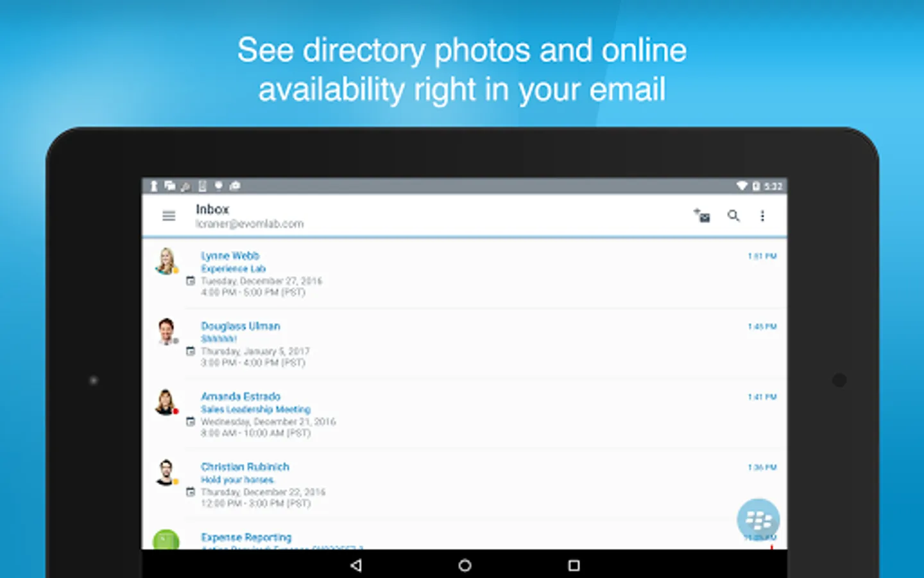Tap the Android back navigation button
This screenshot has width=924, height=578.
(356, 565)
